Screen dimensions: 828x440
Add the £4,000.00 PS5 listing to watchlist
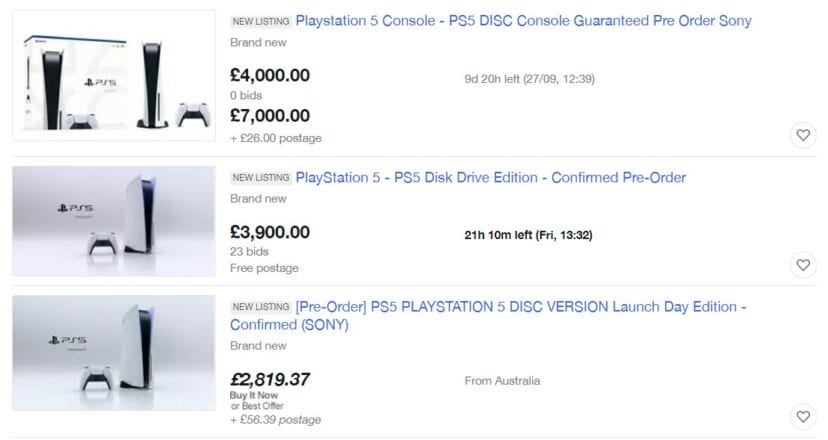pyautogui.click(x=802, y=135)
